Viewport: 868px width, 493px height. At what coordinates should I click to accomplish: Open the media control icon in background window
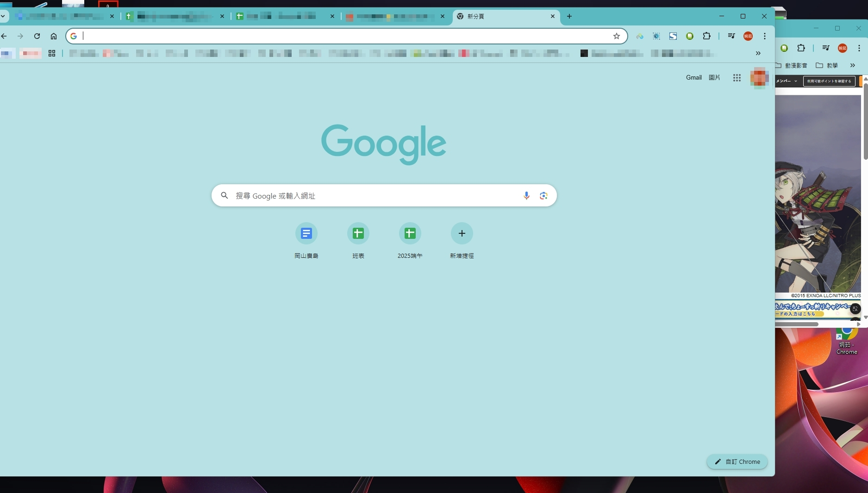click(826, 48)
